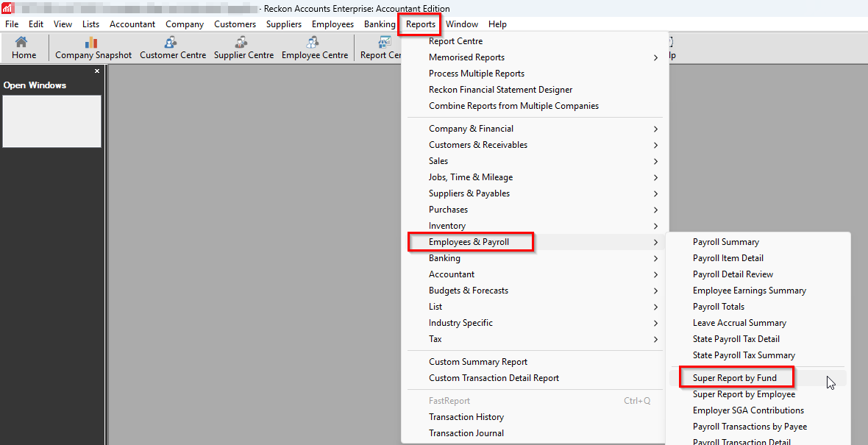Click the Reckon app icon in title bar
868x445 pixels.
point(7,8)
